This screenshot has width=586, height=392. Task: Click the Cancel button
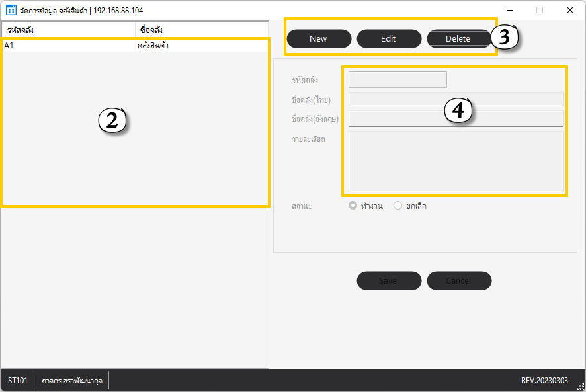tap(459, 281)
